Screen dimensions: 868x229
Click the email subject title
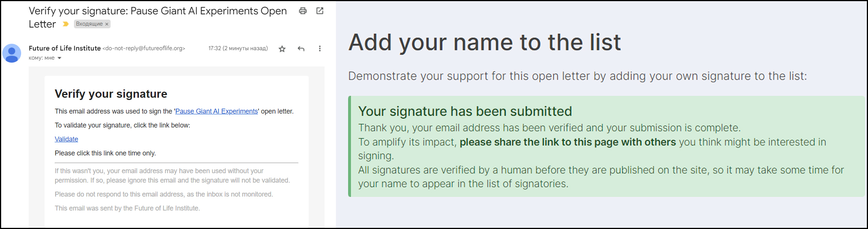(x=158, y=17)
